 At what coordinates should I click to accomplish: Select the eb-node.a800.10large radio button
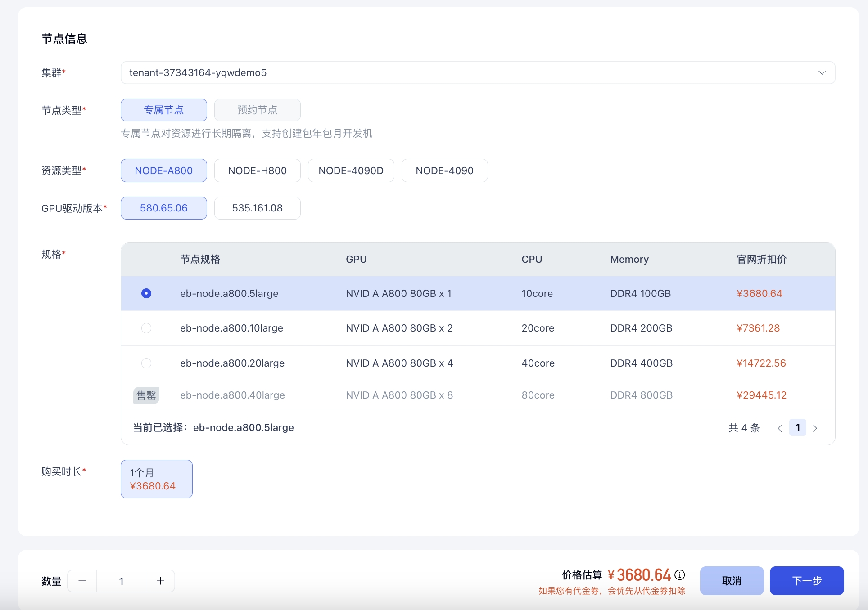[x=146, y=328]
